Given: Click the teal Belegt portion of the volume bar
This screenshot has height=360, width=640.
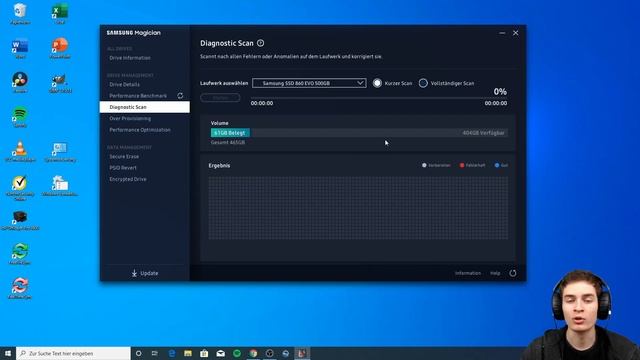Looking at the screenshot, I should pos(230,133).
